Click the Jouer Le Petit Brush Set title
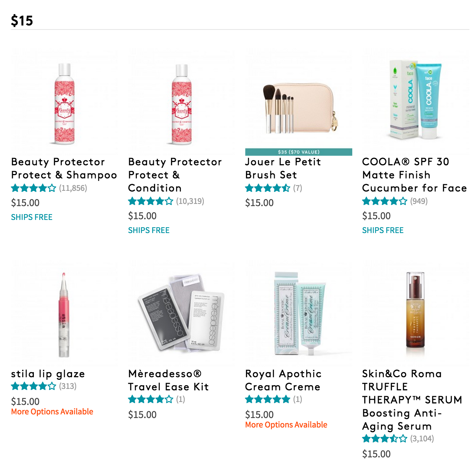This screenshot has height=469, width=476. point(283,168)
